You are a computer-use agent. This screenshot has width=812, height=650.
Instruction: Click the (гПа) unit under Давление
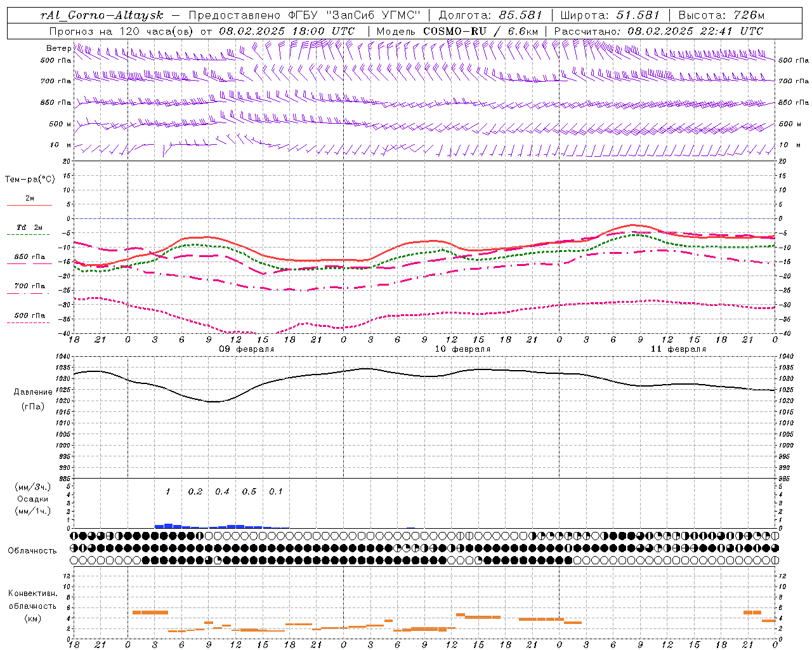coord(32,406)
